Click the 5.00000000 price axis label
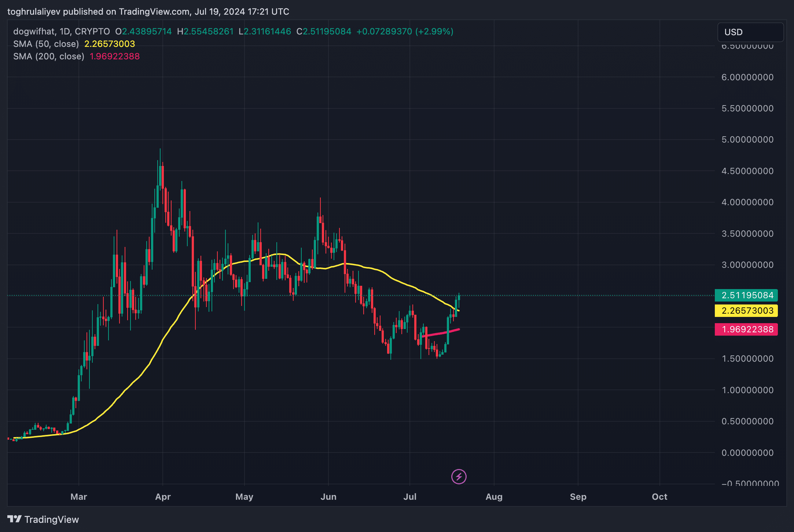Viewport: 794px width, 532px height. click(747, 140)
